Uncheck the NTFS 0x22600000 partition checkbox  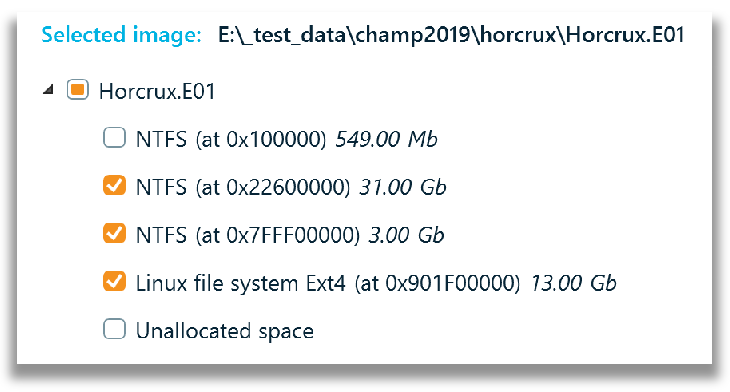[x=114, y=185]
